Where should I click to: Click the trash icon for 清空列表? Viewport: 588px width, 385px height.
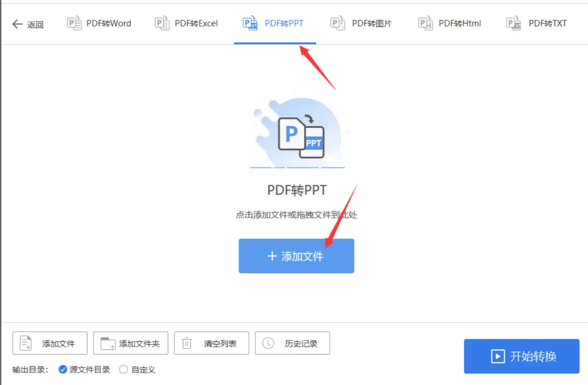pyautogui.click(x=187, y=343)
